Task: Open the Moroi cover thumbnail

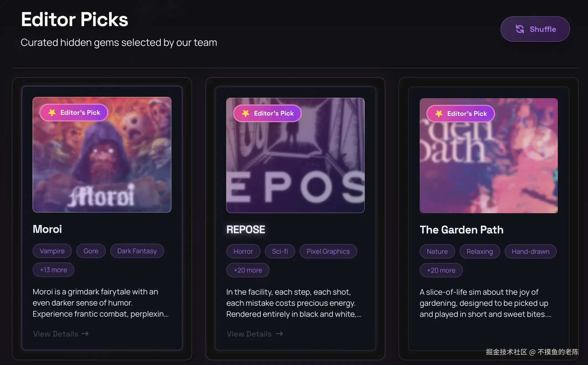Action: tap(102, 160)
